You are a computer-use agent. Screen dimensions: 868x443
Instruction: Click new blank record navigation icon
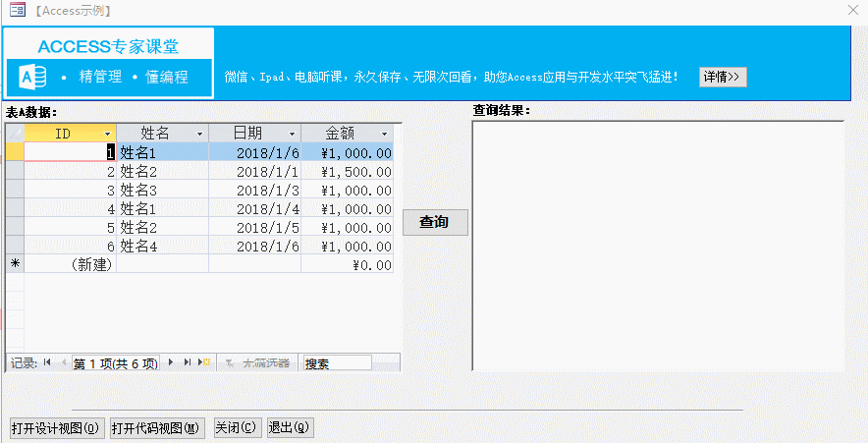pyautogui.click(x=204, y=362)
